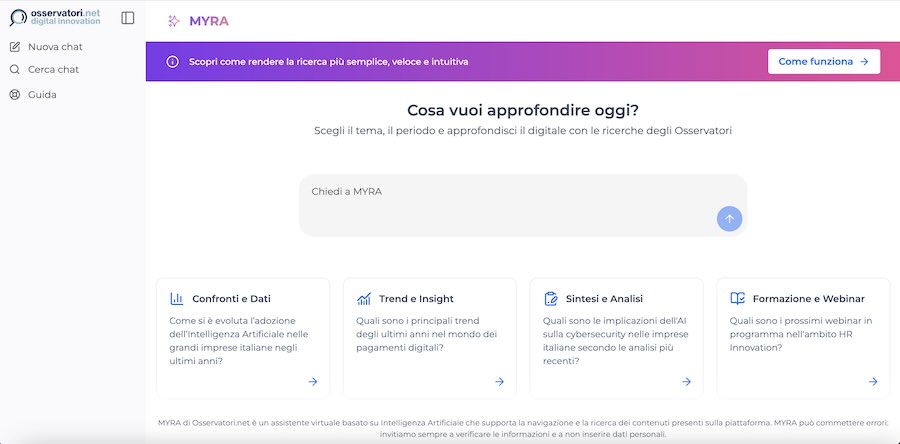
Task: Click the Trend e Insight graph icon
Action: point(363,298)
